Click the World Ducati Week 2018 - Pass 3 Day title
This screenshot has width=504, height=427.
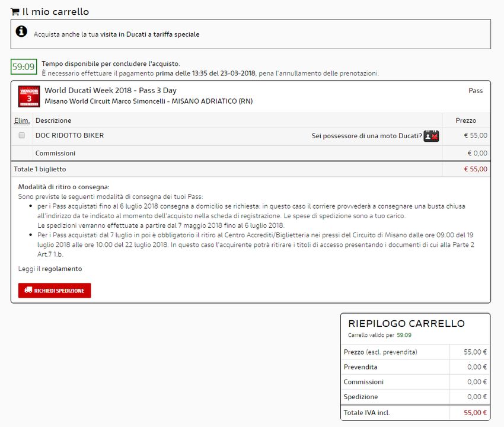click(x=110, y=90)
